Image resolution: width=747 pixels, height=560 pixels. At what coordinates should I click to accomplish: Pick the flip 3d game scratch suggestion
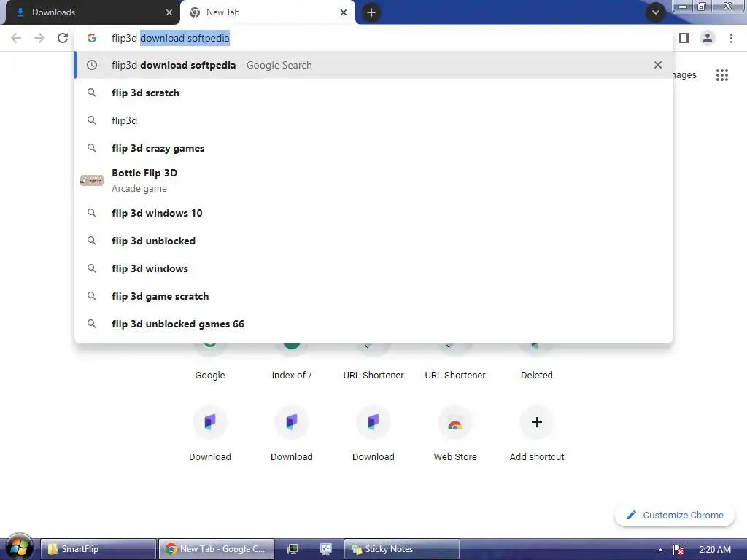(373, 296)
